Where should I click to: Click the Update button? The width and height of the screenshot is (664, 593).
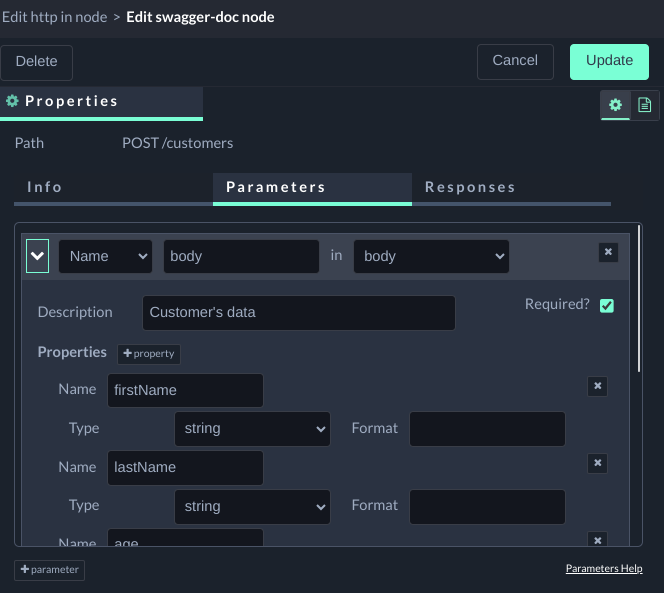pos(609,61)
